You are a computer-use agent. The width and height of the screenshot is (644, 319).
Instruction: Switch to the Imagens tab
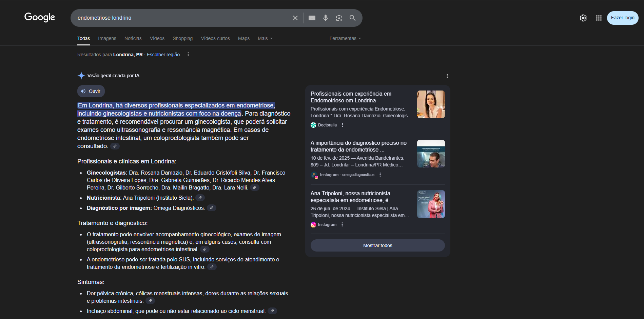[x=107, y=38]
